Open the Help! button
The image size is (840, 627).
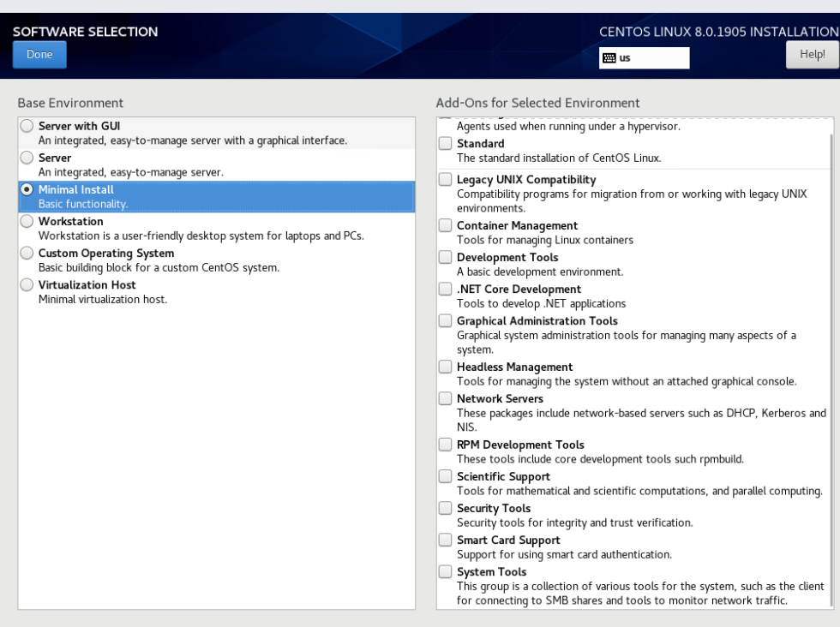(813, 55)
